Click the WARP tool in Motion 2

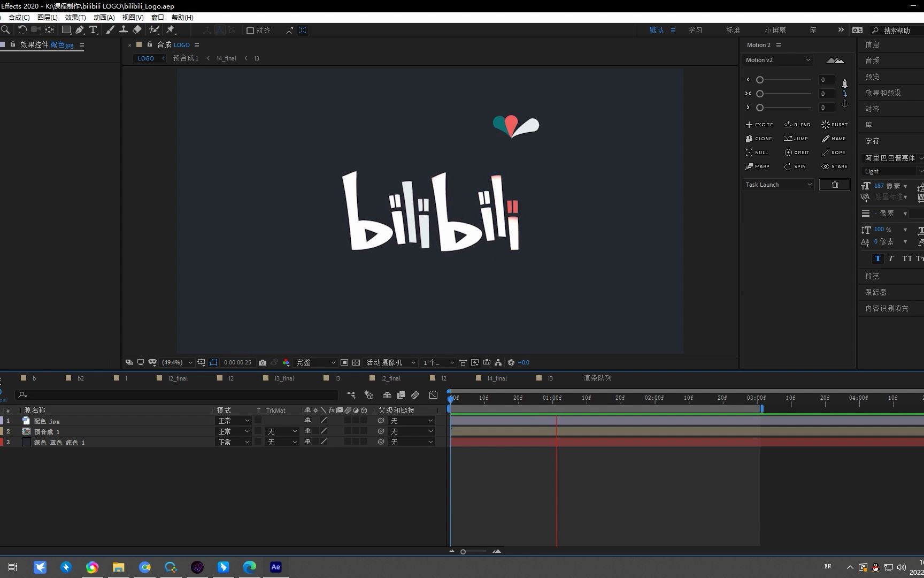pyautogui.click(x=758, y=166)
